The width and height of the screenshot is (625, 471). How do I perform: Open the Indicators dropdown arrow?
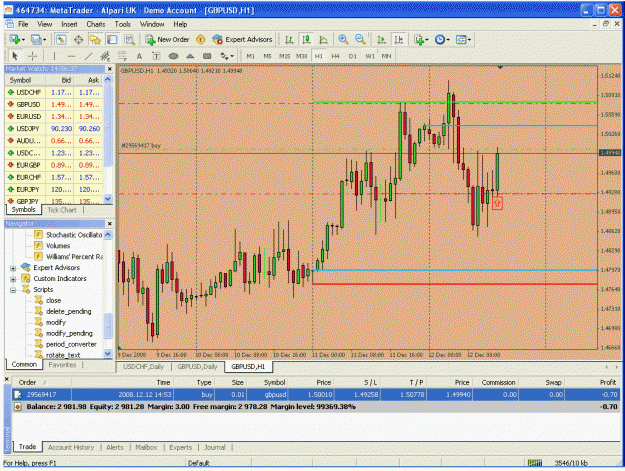tap(427, 40)
